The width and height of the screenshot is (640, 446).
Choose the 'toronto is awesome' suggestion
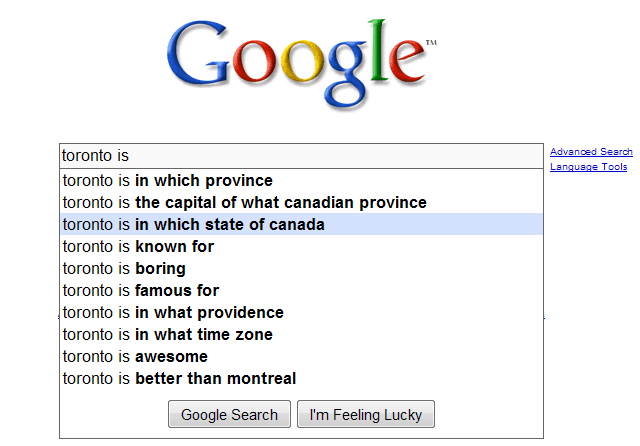tap(301, 357)
